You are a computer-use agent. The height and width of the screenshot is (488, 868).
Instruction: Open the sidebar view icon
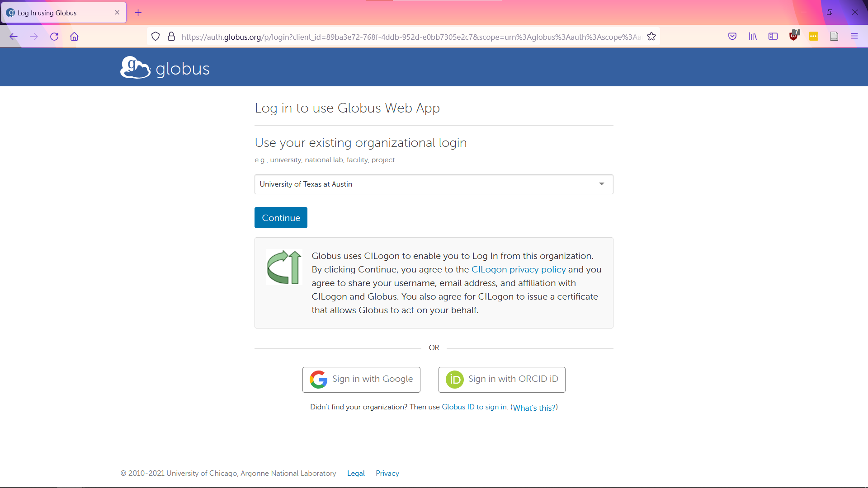pos(773,36)
